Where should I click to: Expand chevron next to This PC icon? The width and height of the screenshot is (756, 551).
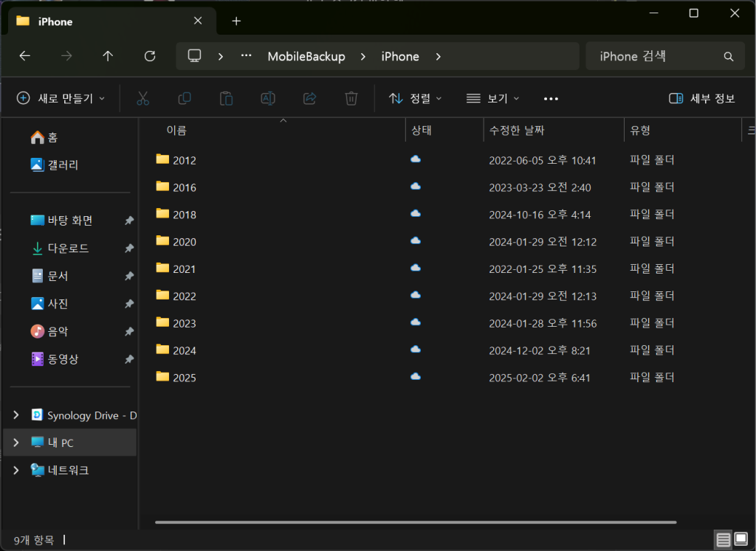click(x=220, y=56)
